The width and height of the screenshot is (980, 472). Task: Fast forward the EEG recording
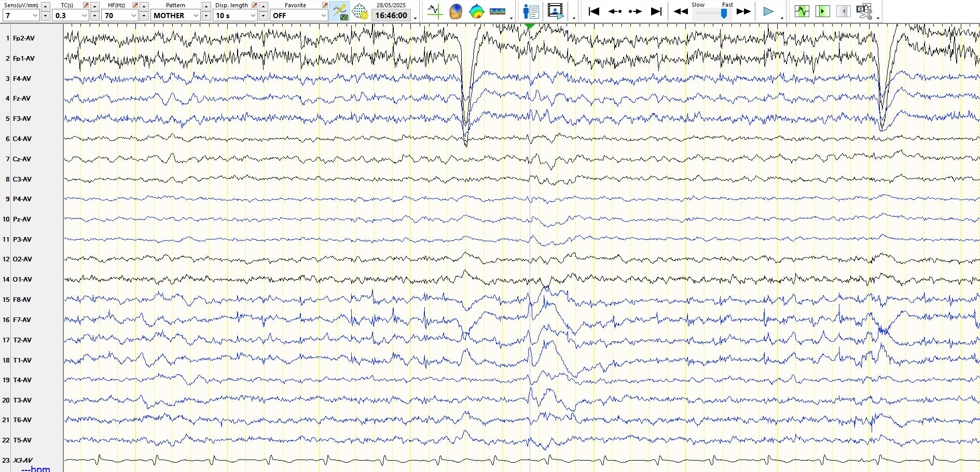743,11
